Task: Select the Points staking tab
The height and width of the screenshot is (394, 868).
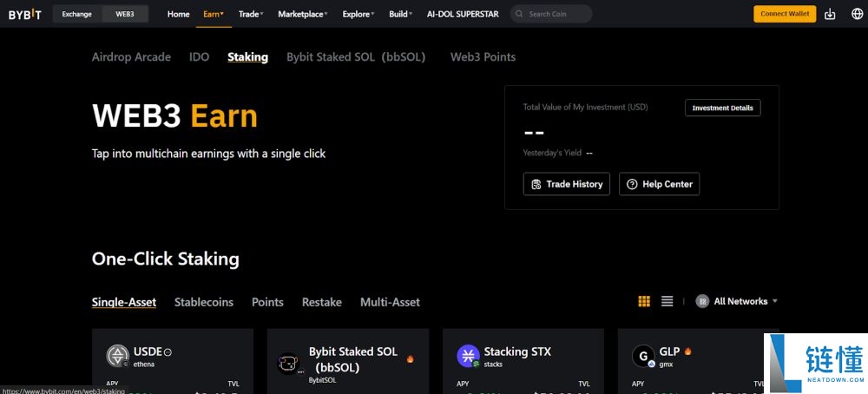Action: pos(267,302)
